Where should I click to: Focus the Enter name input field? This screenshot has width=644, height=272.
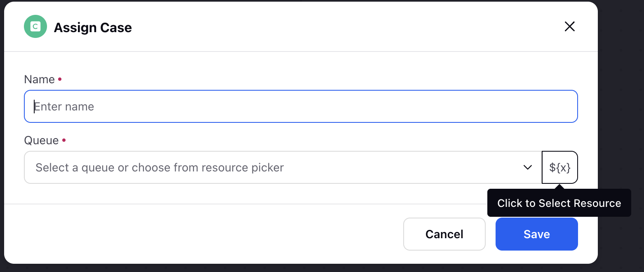click(x=301, y=106)
